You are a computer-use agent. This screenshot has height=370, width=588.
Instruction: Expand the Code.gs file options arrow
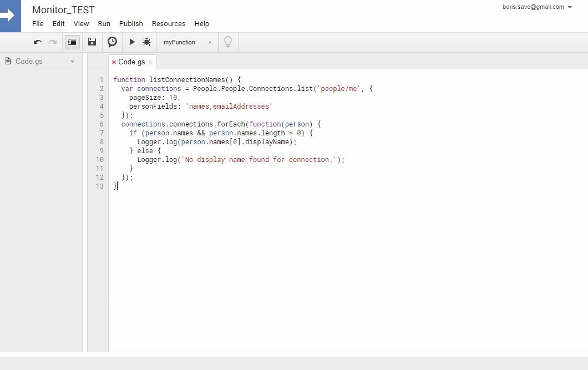[x=72, y=62]
